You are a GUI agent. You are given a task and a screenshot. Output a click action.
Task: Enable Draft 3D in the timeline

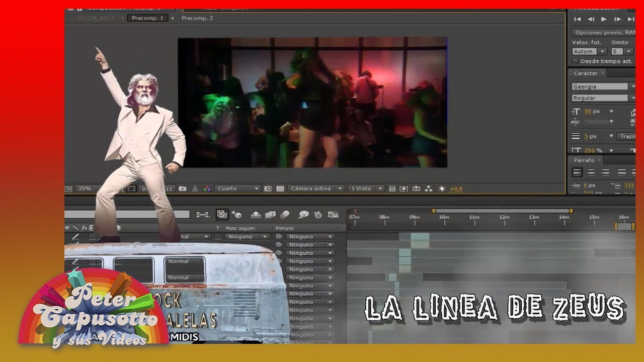coord(236,215)
